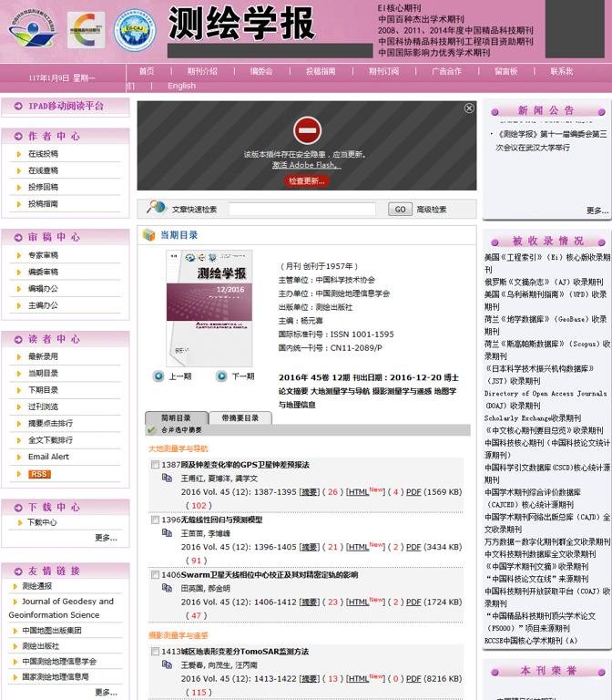Open HTML link for article 1396

coord(358,547)
